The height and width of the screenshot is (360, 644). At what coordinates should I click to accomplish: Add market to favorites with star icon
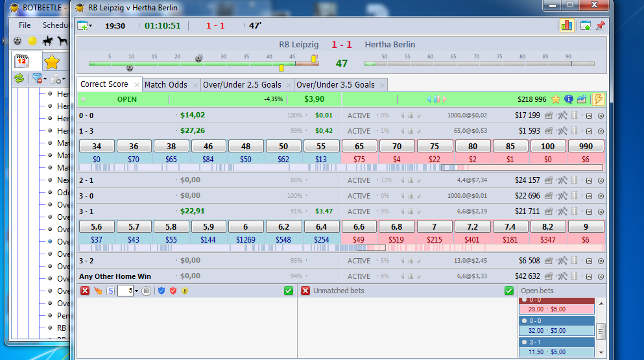pyautogui.click(x=556, y=99)
